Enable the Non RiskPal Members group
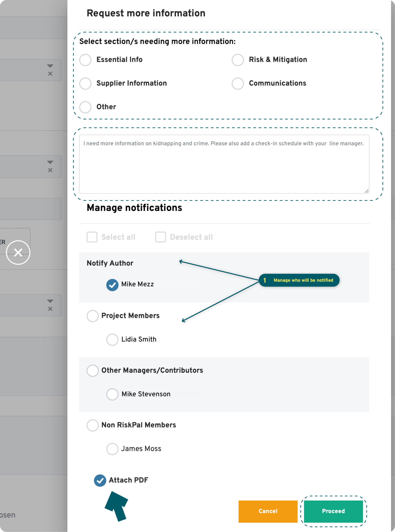395x532 pixels. (93, 425)
